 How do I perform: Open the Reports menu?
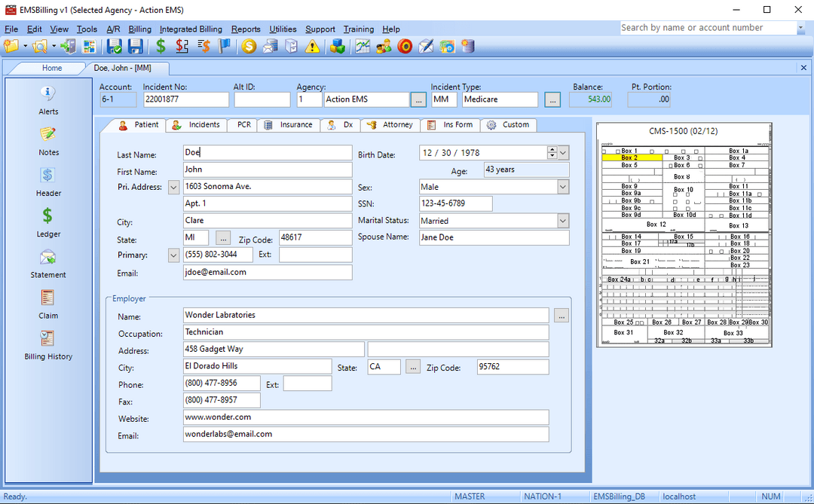(246, 29)
